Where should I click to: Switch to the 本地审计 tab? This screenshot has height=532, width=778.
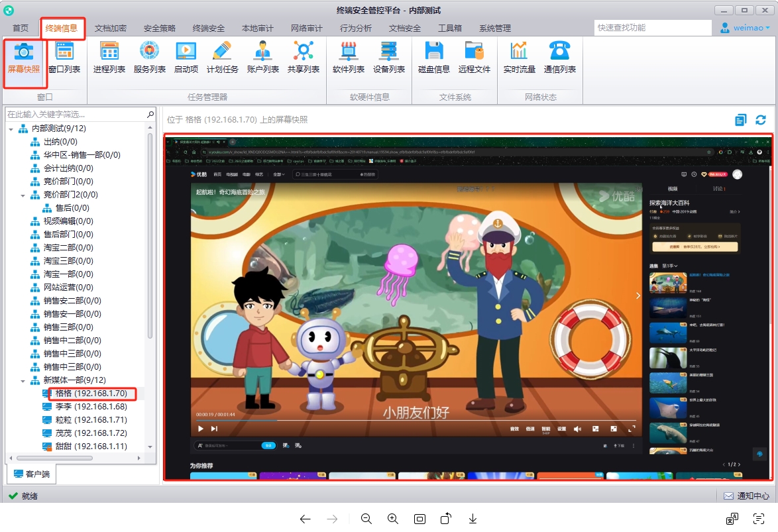(x=258, y=28)
